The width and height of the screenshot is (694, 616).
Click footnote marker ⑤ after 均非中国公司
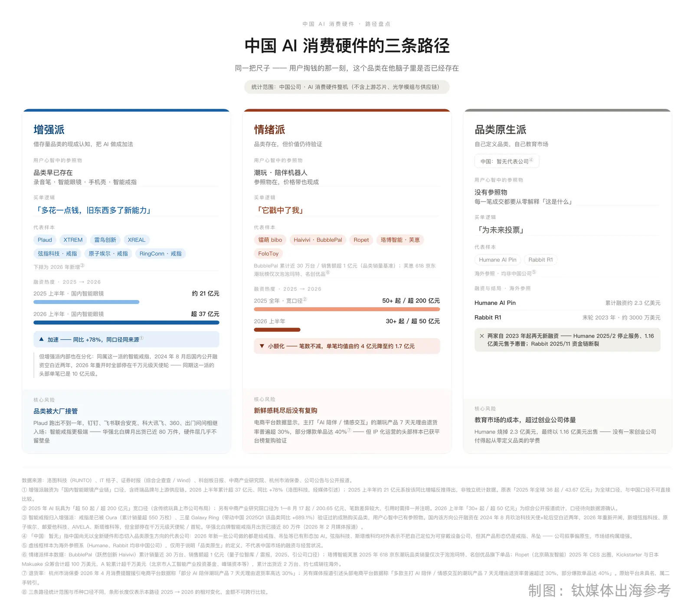click(534, 272)
